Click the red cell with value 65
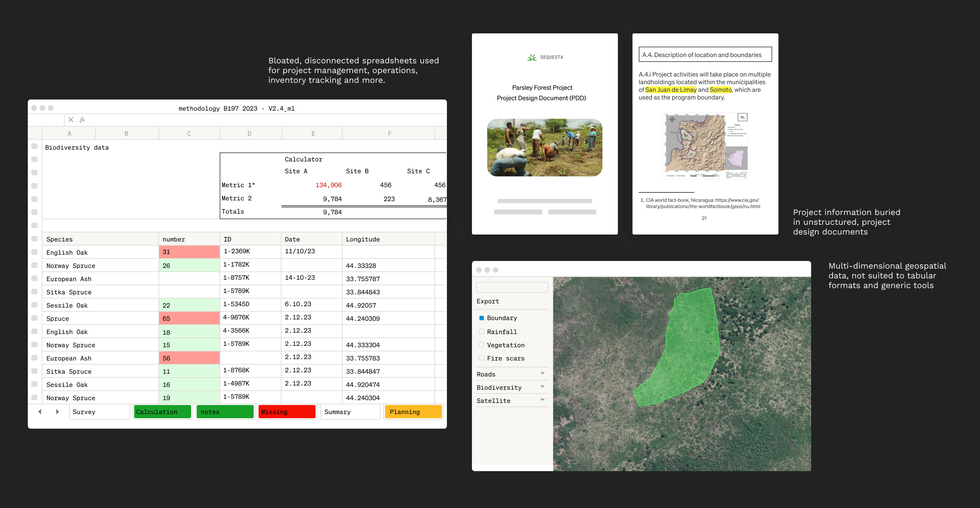This screenshot has height=508, width=980. coord(189,318)
